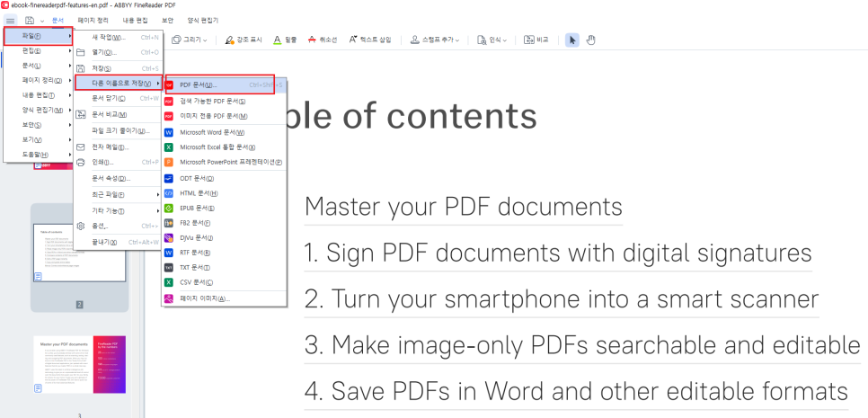The height and width of the screenshot is (418, 868).
Task: Save as RTF 문서(R)
Action: tap(225, 253)
